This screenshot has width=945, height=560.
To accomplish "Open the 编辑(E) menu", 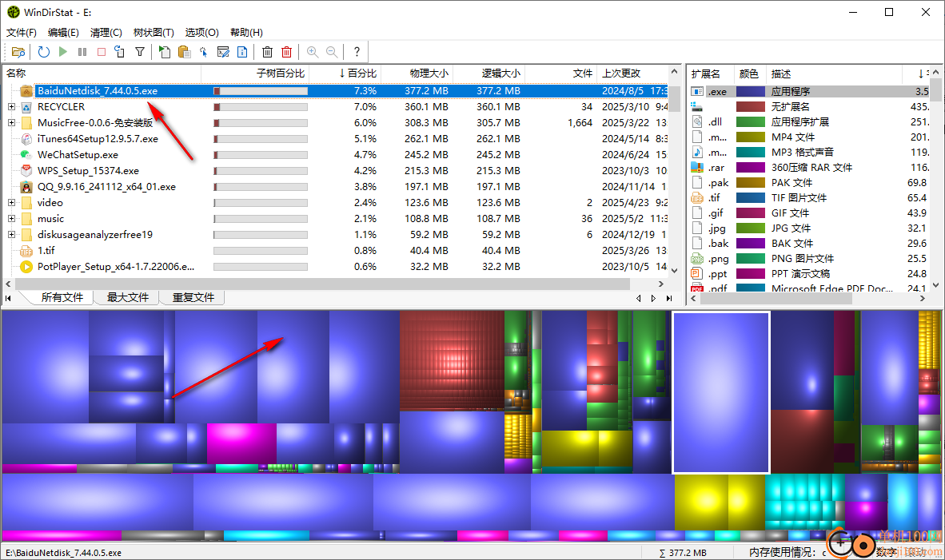I will pyautogui.click(x=63, y=33).
